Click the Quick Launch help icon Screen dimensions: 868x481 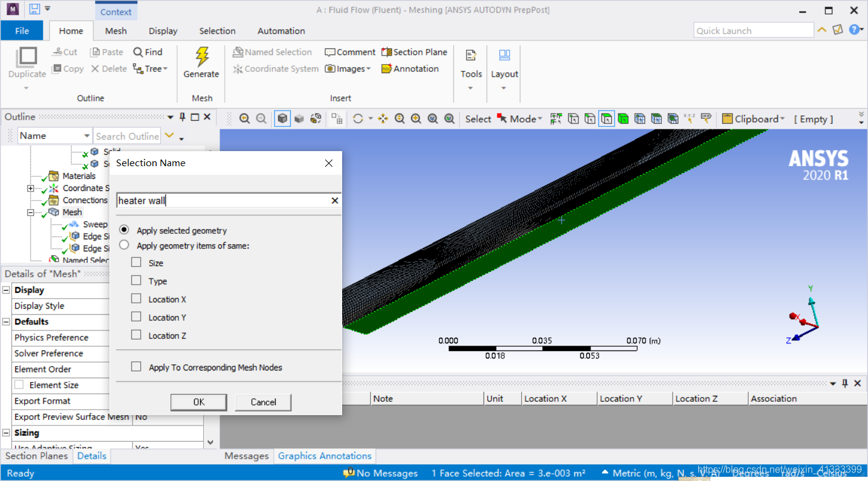click(854, 30)
